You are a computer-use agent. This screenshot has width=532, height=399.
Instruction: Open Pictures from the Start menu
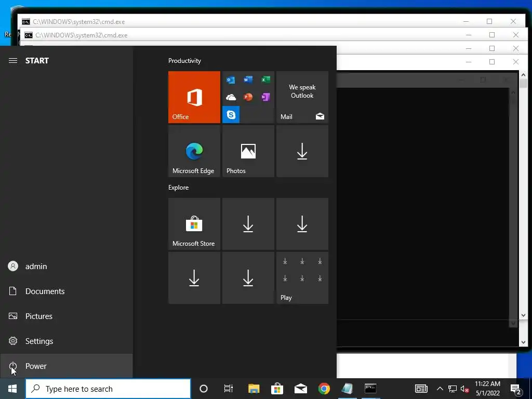pos(66,316)
